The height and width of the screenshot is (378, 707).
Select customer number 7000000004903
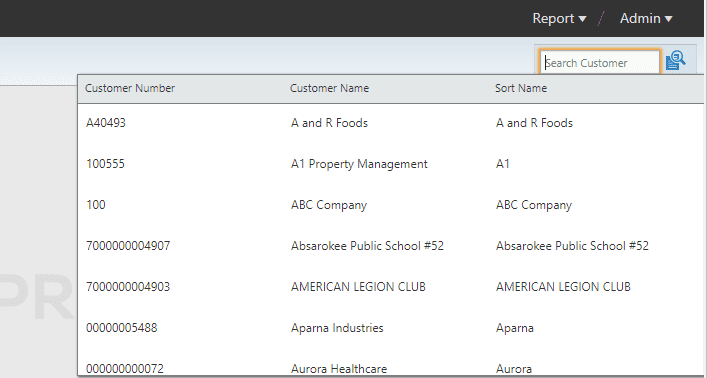pyautogui.click(x=128, y=287)
